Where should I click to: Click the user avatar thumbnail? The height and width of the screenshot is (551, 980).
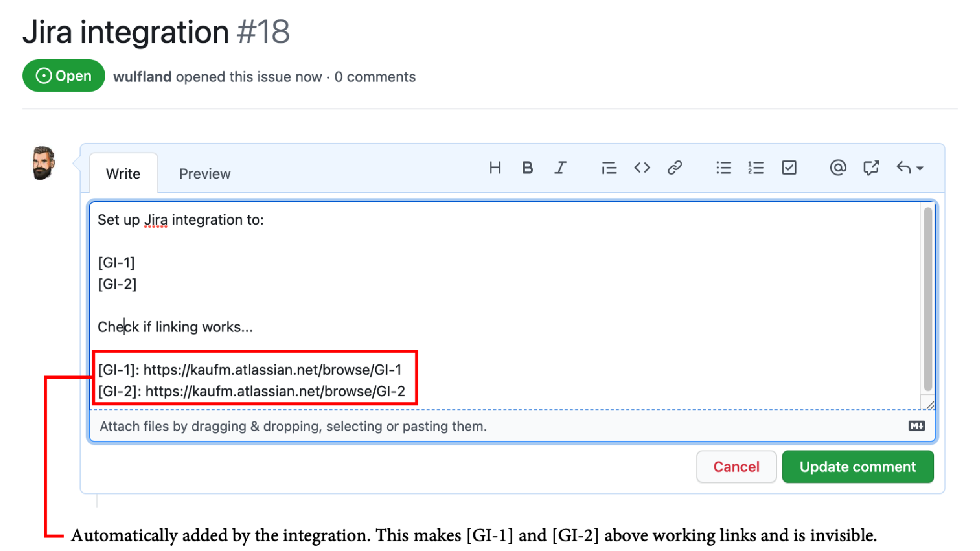click(43, 163)
